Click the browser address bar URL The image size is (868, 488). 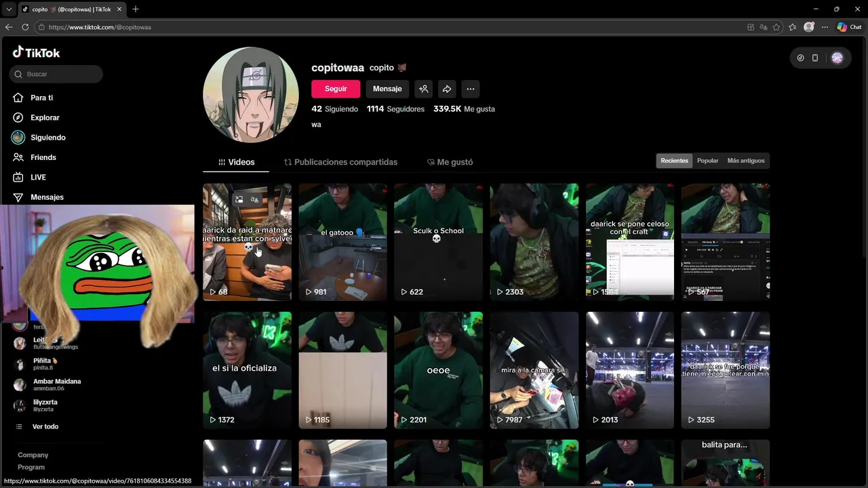[x=100, y=27]
